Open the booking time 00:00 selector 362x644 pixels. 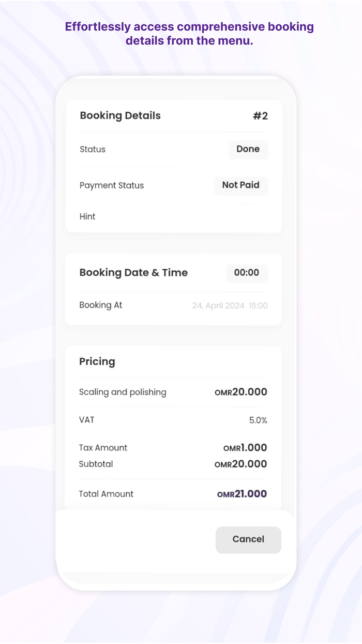tap(247, 273)
